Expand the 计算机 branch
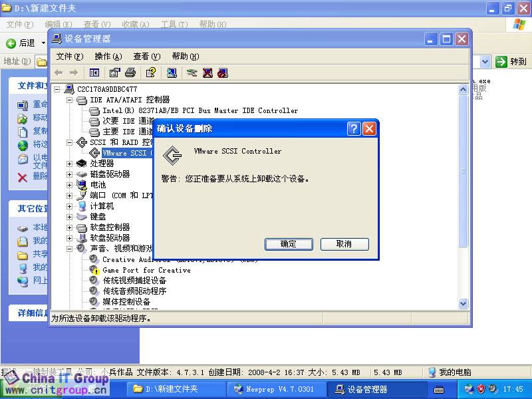532x399 pixels. click(x=70, y=206)
